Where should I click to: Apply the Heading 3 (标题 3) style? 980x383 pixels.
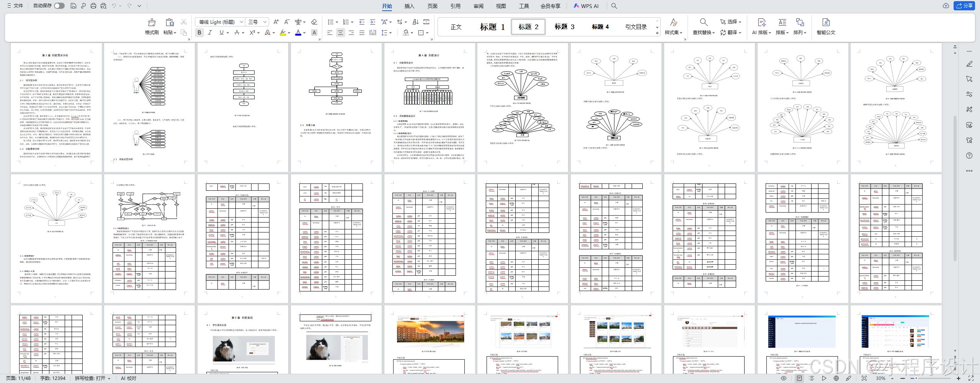(564, 27)
